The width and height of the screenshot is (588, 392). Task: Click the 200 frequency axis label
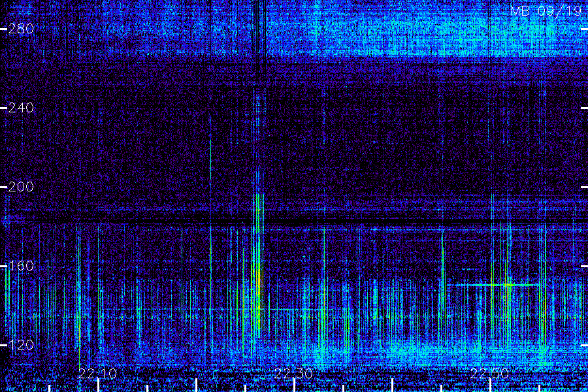tap(21, 187)
